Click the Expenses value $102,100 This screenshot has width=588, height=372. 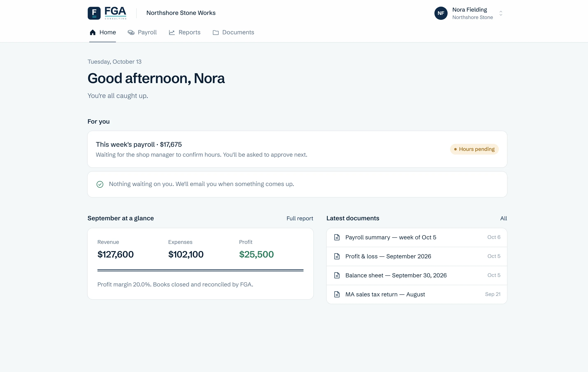tap(186, 254)
